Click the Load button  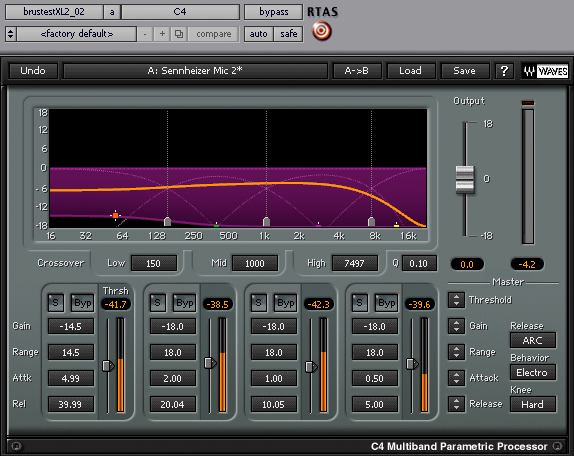tap(410, 71)
